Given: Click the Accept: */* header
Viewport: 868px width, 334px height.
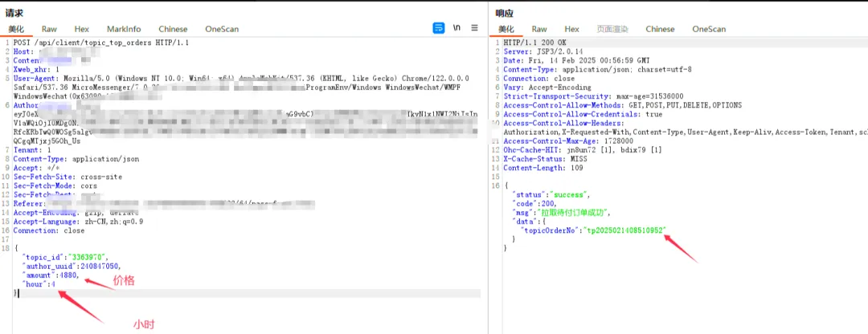Looking at the screenshot, I should click(35, 168).
